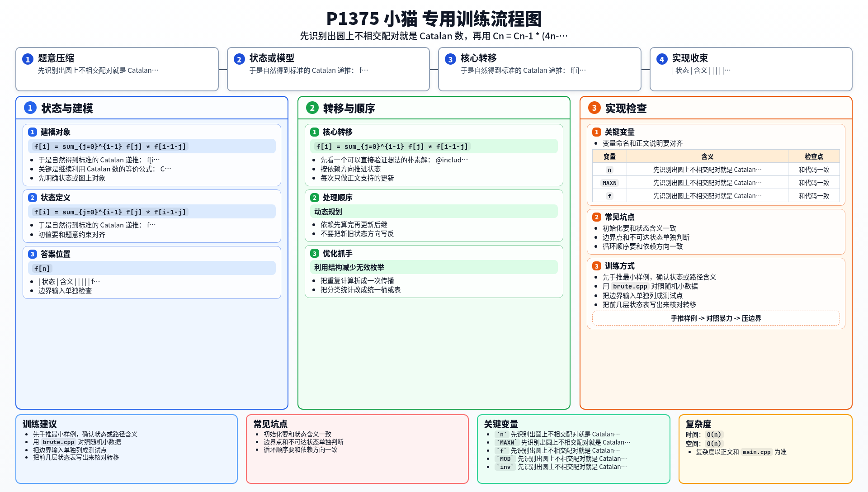The height and width of the screenshot is (492, 868).
Task: Click 先明确状态或图上对象 bullet
Action: coord(72,178)
